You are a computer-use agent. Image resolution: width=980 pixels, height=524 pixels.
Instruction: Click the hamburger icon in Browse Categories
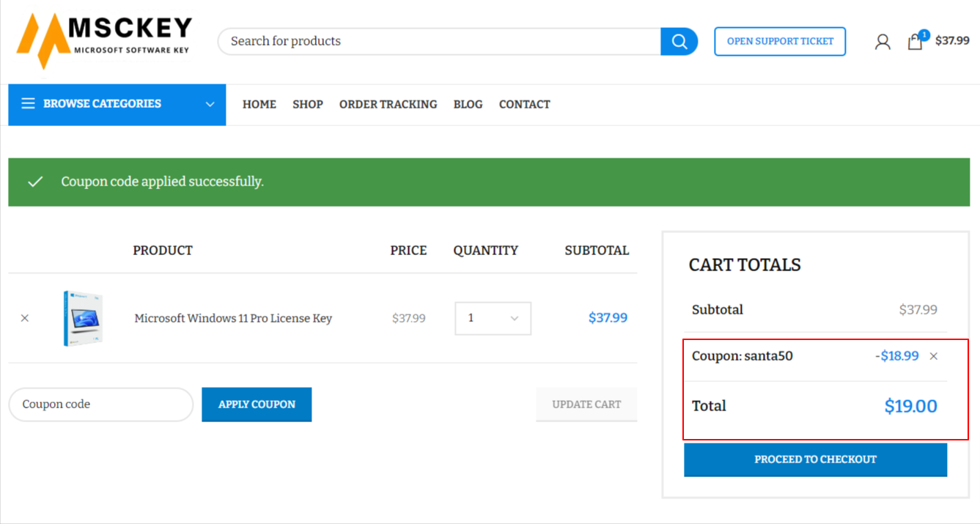coord(28,104)
